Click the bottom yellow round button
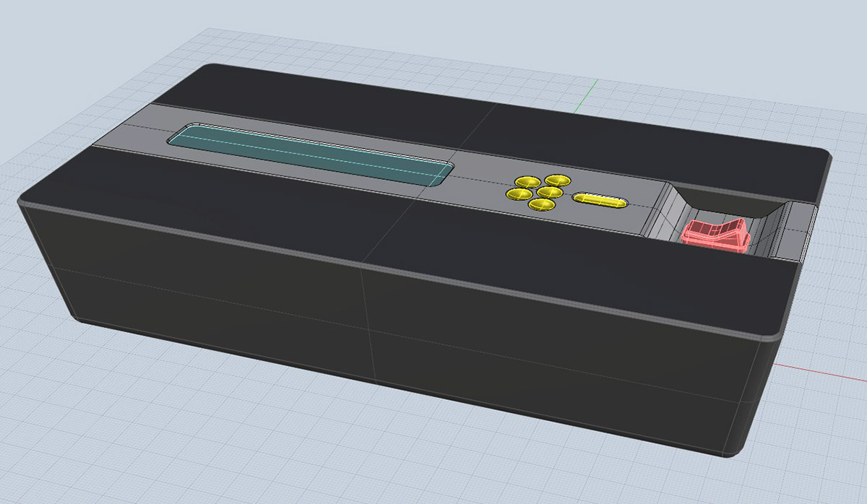This screenshot has width=867, height=504. click(541, 205)
